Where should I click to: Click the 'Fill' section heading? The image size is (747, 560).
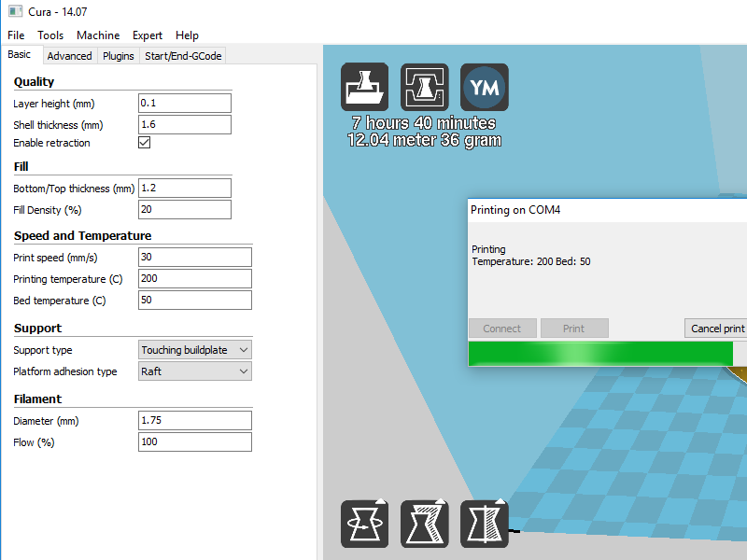pos(21,167)
